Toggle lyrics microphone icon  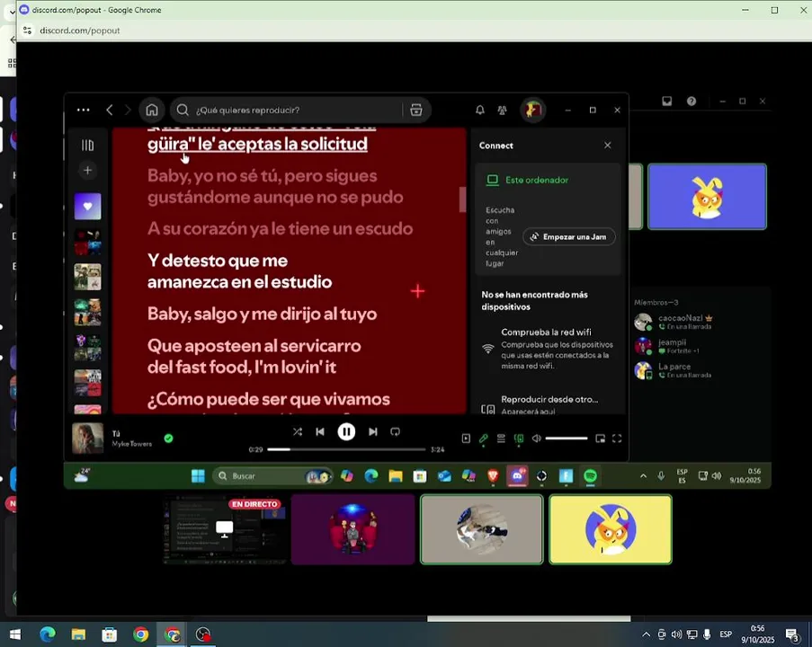(483, 439)
